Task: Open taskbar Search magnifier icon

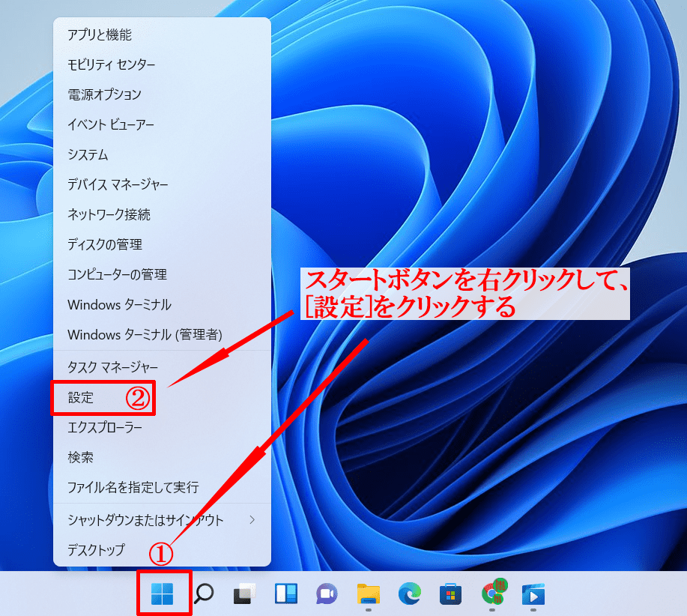Action: click(x=203, y=594)
